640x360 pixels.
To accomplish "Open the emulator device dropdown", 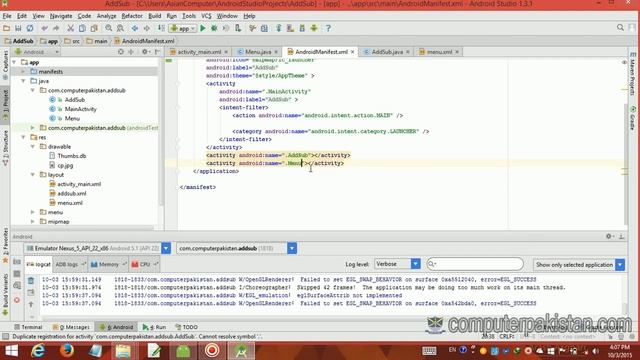I will [166, 248].
